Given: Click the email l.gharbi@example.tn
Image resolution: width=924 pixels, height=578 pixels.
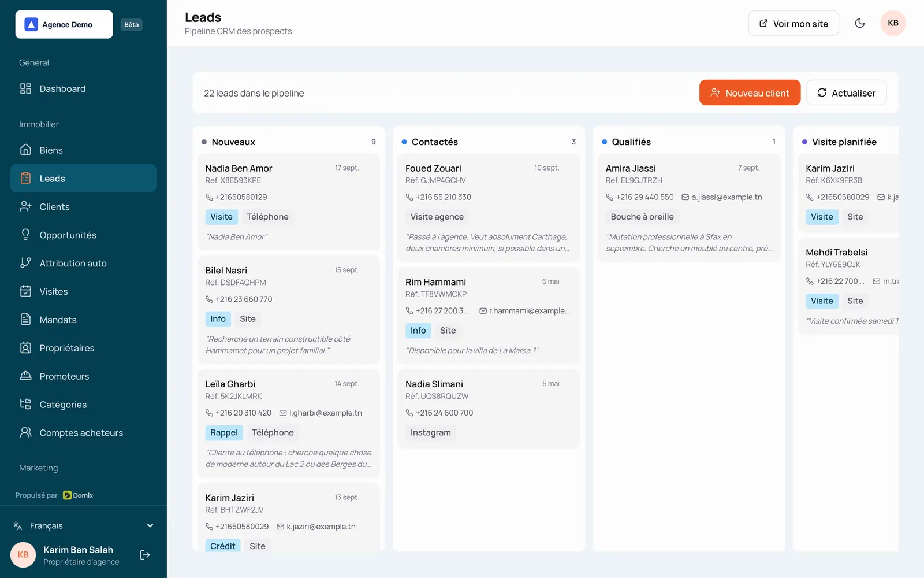Looking at the screenshot, I should click(x=326, y=413).
